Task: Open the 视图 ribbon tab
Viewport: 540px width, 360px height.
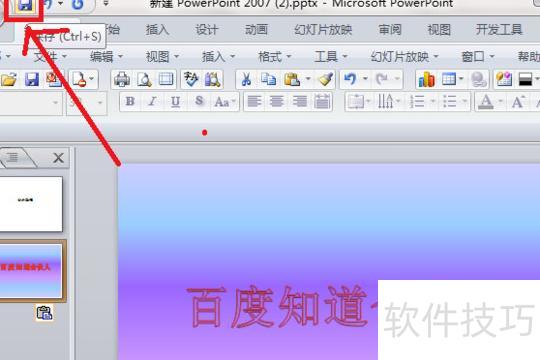Action: tap(439, 30)
